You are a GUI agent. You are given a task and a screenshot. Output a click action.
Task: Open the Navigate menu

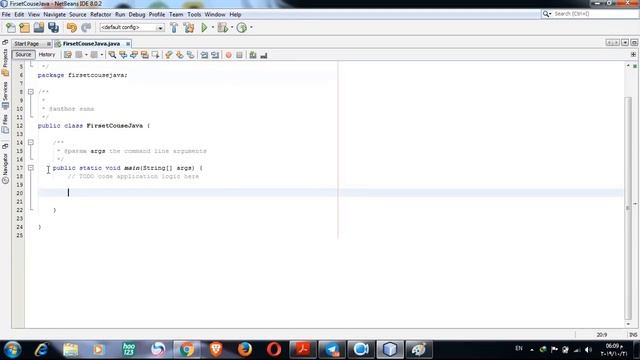(x=54, y=14)
